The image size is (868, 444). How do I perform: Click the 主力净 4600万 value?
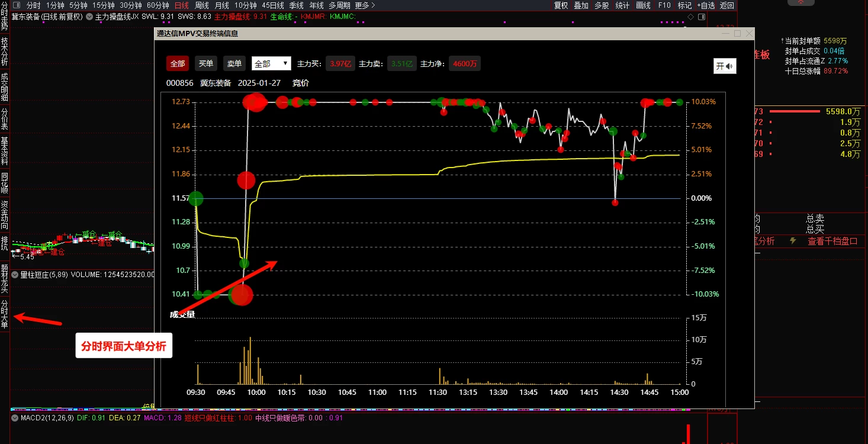[465, 63]
